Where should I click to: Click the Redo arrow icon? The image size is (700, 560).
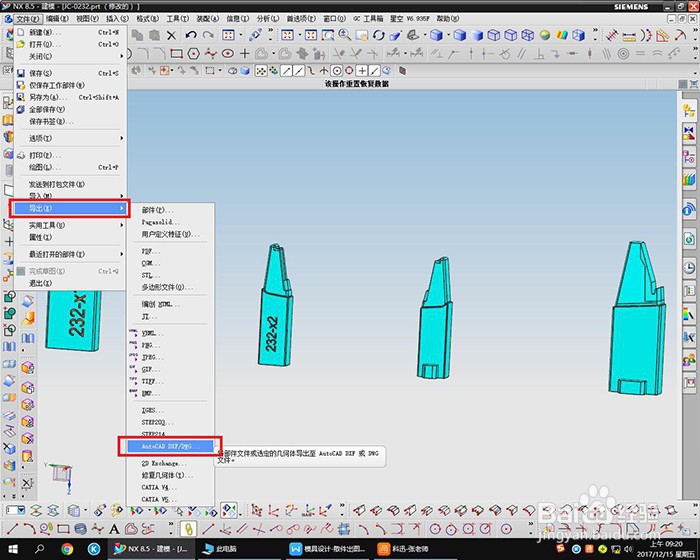(208, 35)
